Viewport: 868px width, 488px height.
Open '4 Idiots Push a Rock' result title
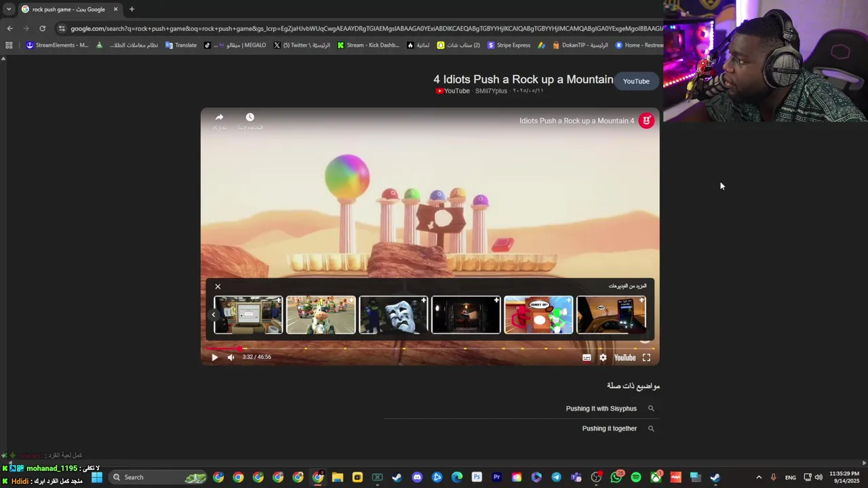pyautogui.click(x=523, y=79)
